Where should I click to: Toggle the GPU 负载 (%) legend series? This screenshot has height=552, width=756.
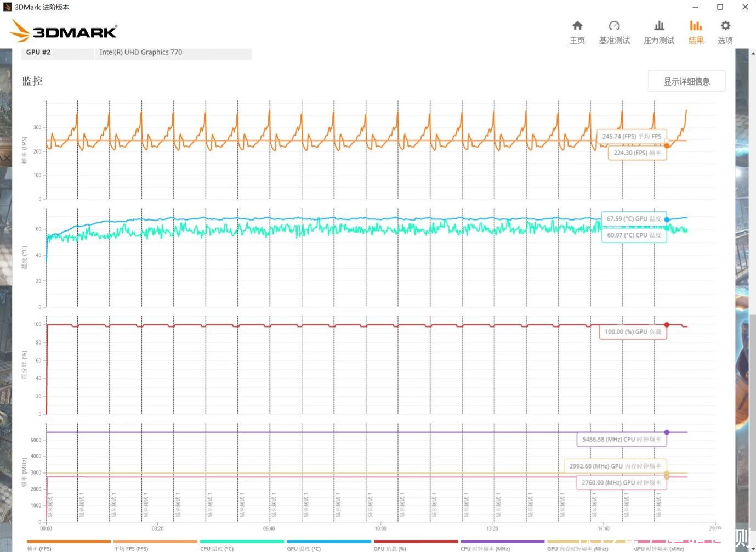(x=415, y=545)
